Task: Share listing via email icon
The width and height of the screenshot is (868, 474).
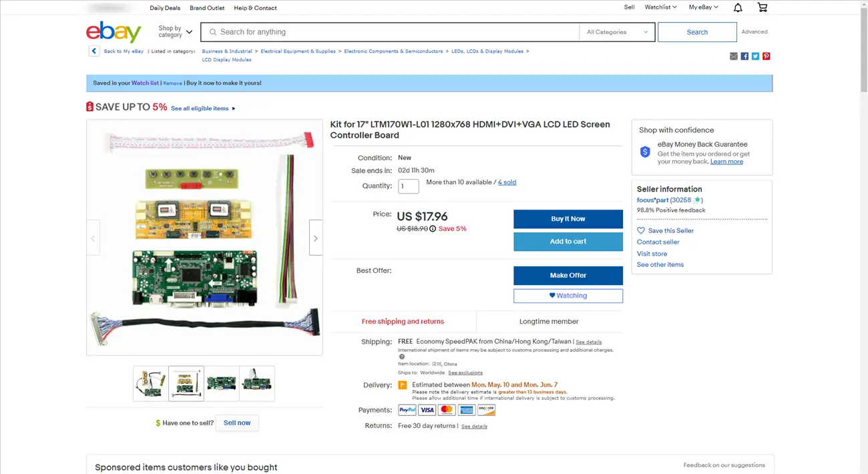Action: pyautogui.click(x=734, y=56)
